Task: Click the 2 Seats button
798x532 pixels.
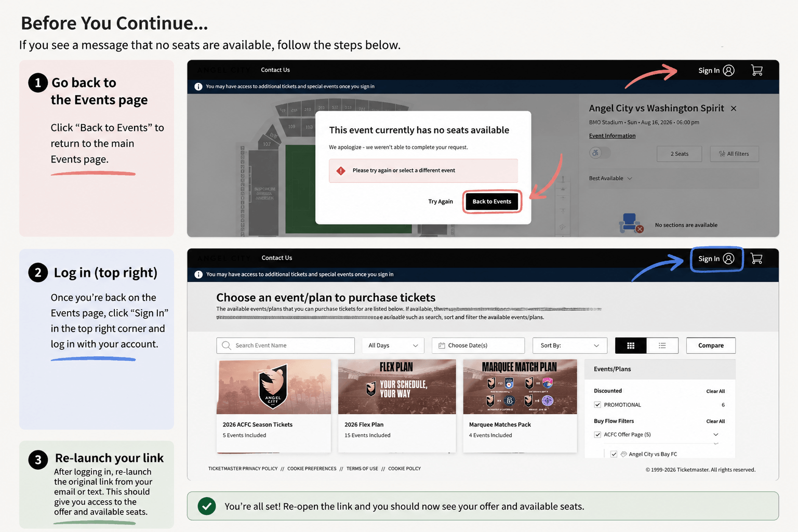Action: pyautogui.click(x=679, y=154)
